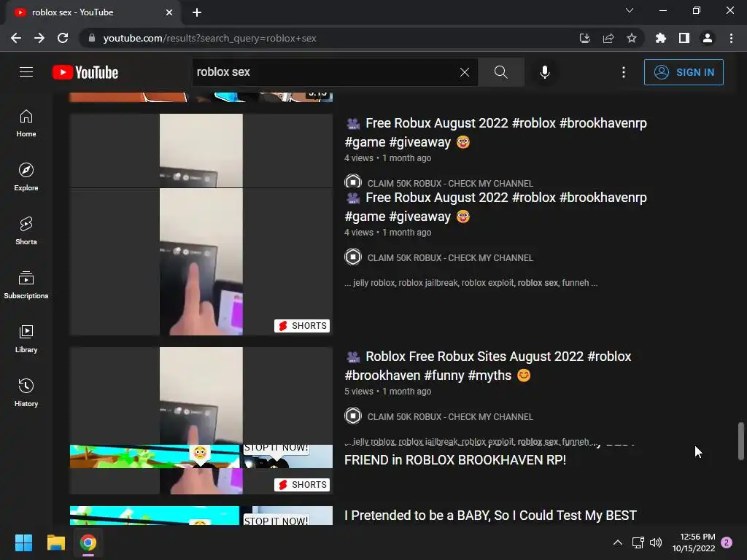This screenshot has height=560, width=747.
Task: Open Chrome extensions puzzle icon
Action: click(x=661, y=38)
